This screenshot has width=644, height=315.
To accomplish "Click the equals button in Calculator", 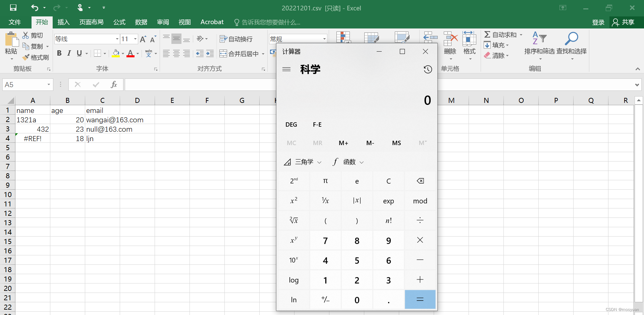I will click(x=420, y=299).
